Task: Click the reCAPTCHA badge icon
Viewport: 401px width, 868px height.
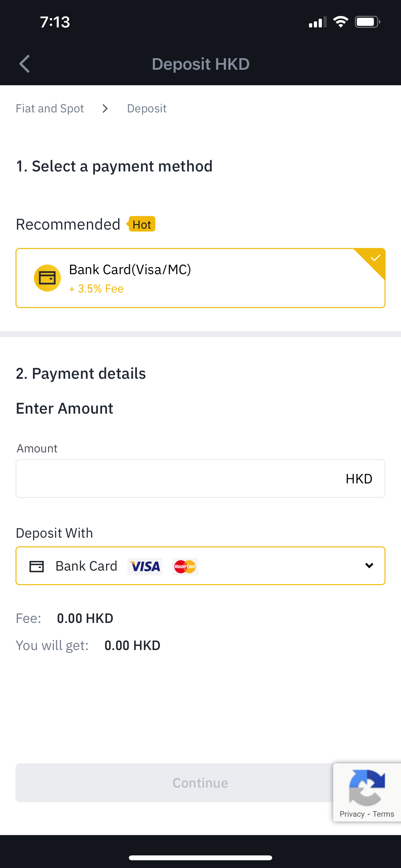Action: click(367, 788)
